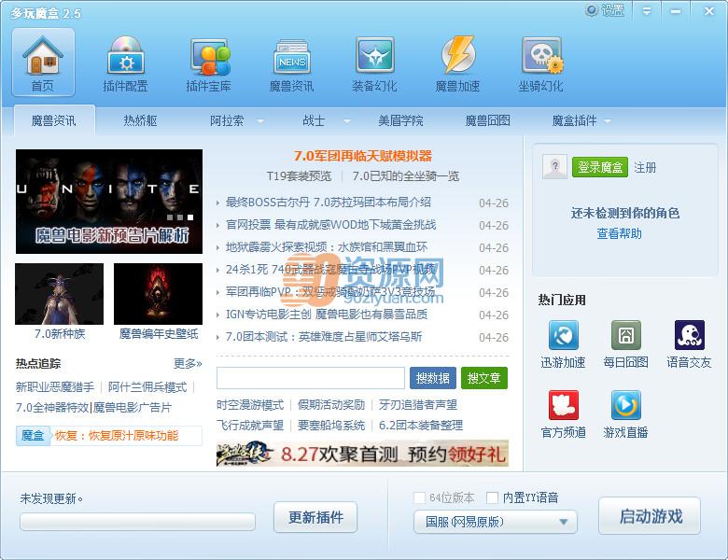Image resolution: width=728 pixels, height=560 pixels.
Task: Open headline 7.0军团再临天赋模拟器
Action: pyautogui.click(x=363, y=156)
